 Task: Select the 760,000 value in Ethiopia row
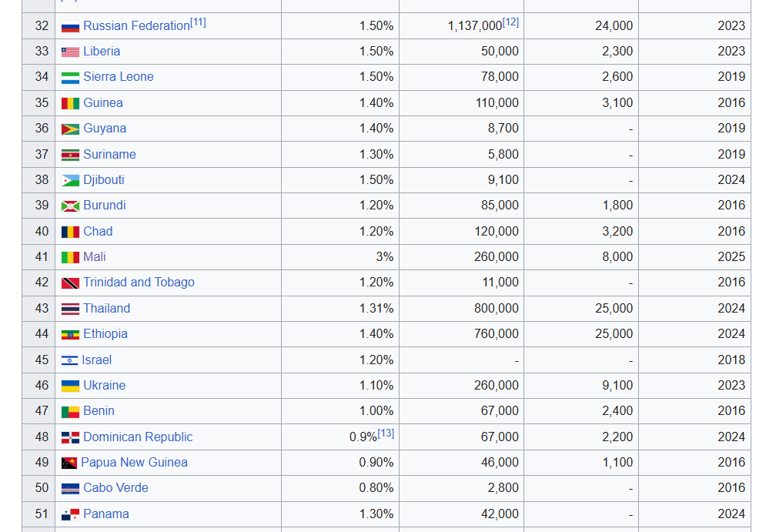(x=497, y=334)
